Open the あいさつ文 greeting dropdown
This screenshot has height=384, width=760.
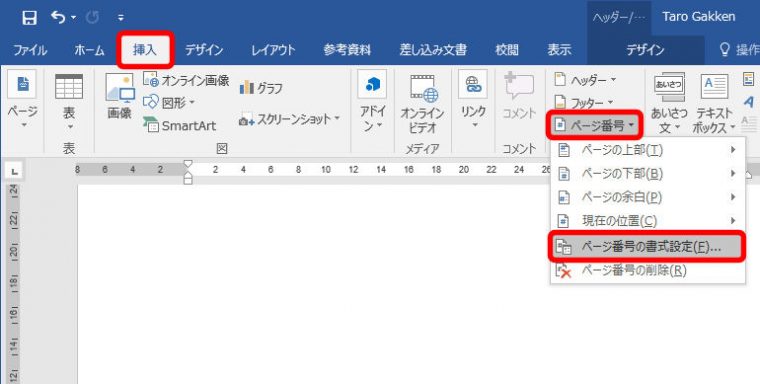pos(669,104)
